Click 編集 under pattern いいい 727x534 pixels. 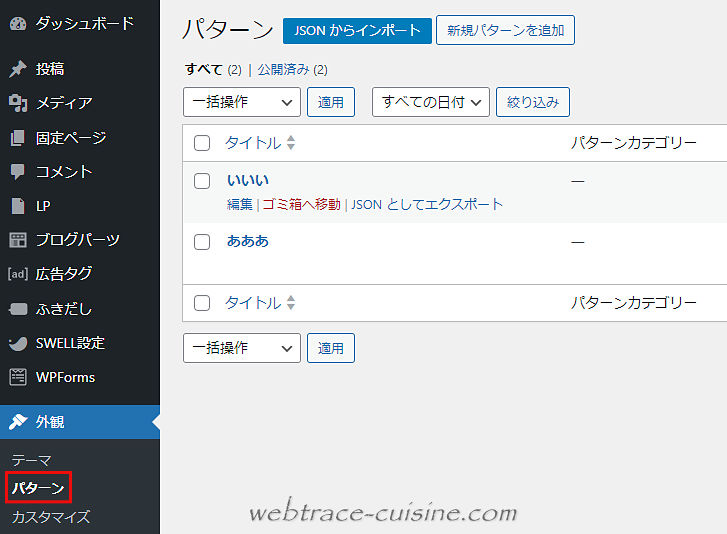240,204
